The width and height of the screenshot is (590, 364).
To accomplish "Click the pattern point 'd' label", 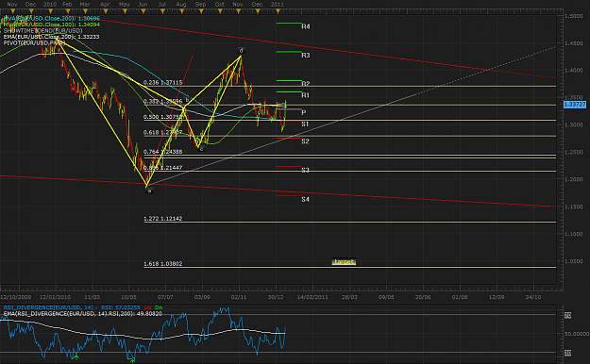I will [242, 50].
